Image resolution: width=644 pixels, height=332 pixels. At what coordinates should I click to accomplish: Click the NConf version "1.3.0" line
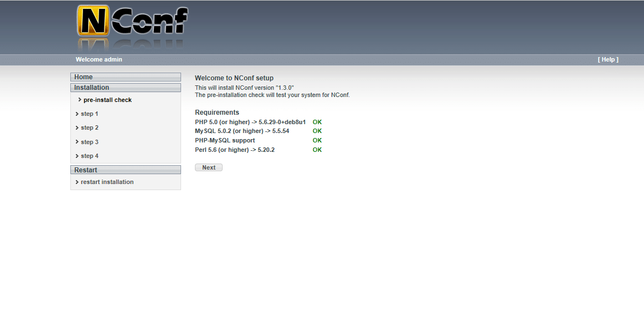pyautogui.click(x=244, y=88)
